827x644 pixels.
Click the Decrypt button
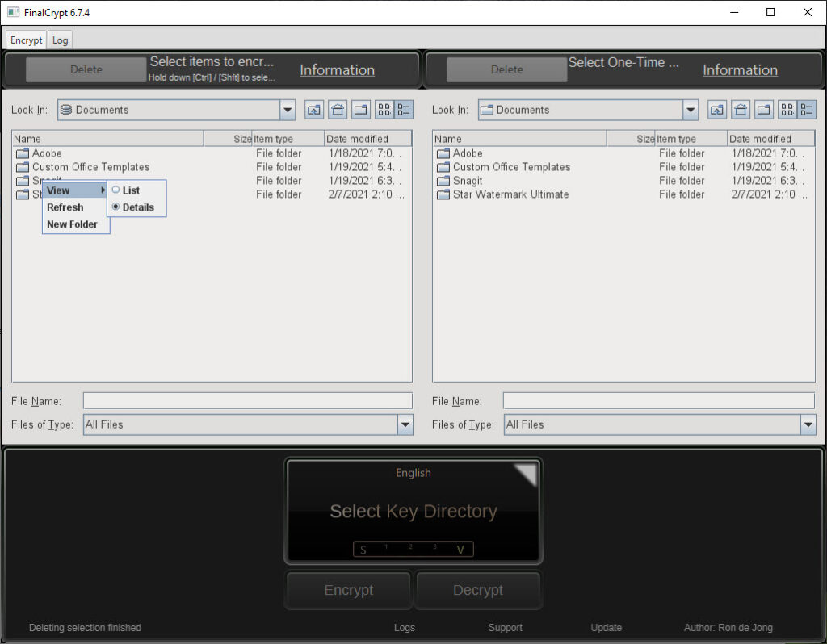pyautogui.click(x=478, y=590)
